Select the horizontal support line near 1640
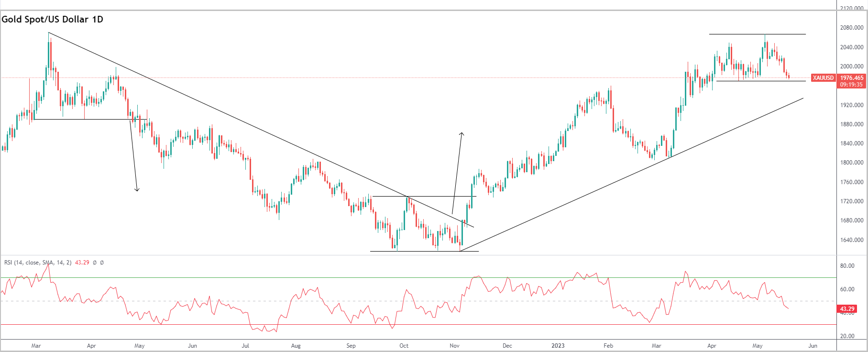 (424, 251)
